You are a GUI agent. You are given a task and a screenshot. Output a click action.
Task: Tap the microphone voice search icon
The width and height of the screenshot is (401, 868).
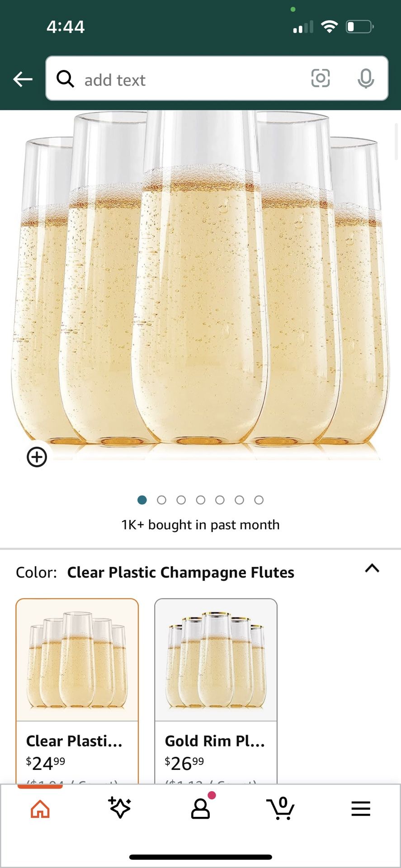[x=365, y=79]
